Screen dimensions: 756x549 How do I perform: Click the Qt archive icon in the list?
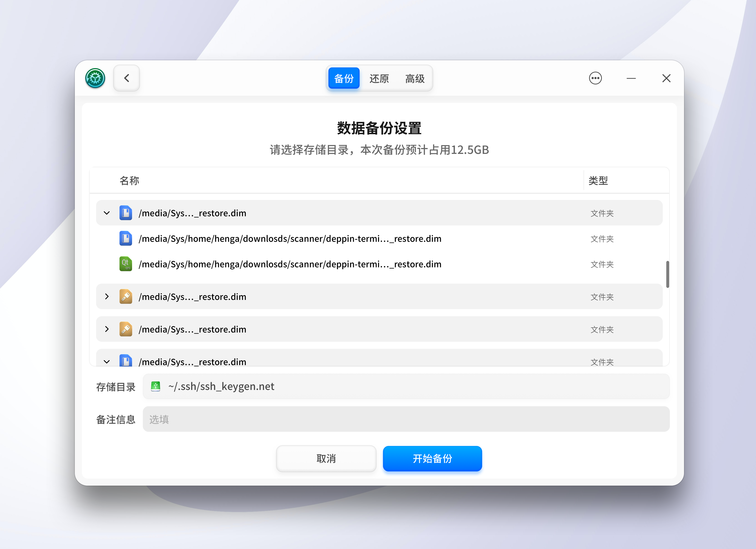(126, 264)
